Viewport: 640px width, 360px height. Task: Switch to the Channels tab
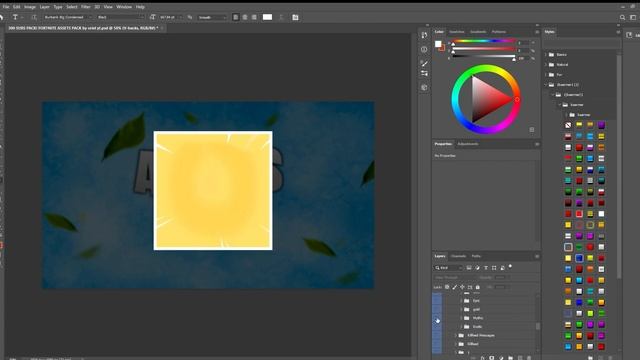(458, 256)
